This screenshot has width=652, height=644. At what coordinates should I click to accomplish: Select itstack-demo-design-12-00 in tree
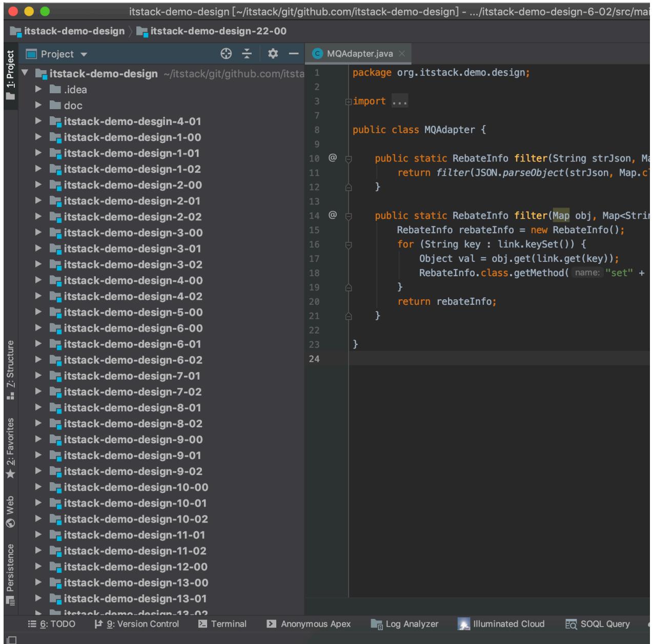pyautogui.click(x=136, y=567)
